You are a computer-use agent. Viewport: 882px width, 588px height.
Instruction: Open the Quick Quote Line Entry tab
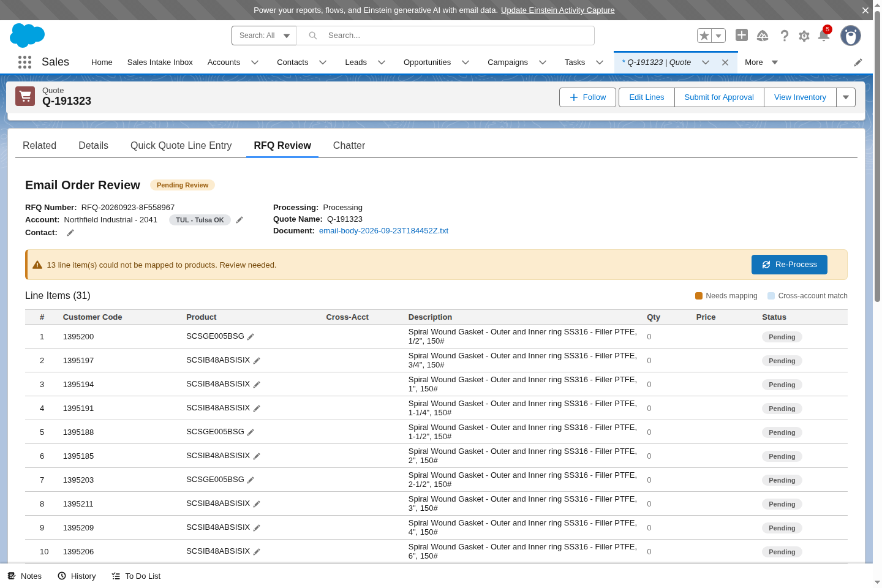[x=181, y=146]
